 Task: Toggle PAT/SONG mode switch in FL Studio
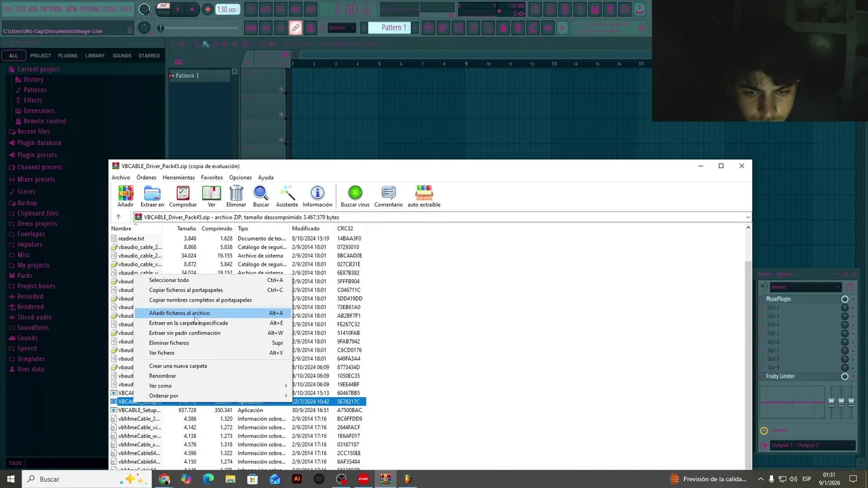pos(163,9)
